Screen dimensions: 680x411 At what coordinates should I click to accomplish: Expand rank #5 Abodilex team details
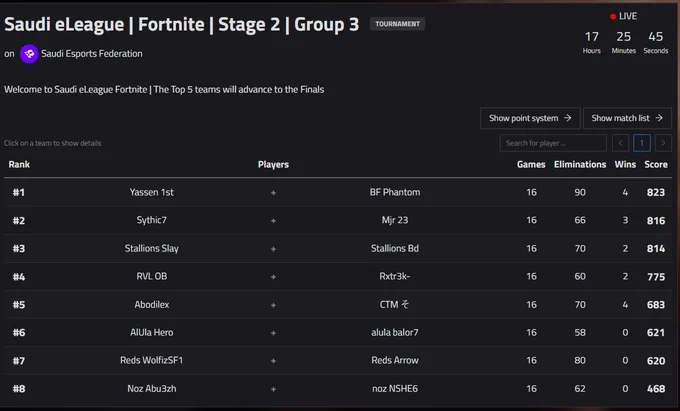338,304
